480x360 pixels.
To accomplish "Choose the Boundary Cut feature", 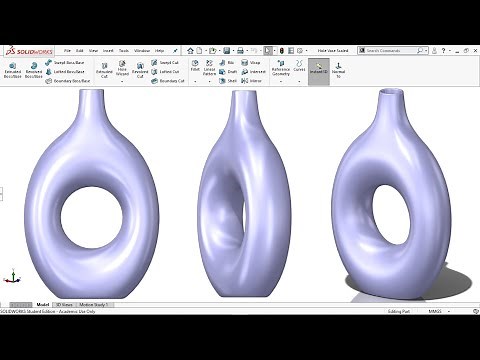I will tap(168, 81).
